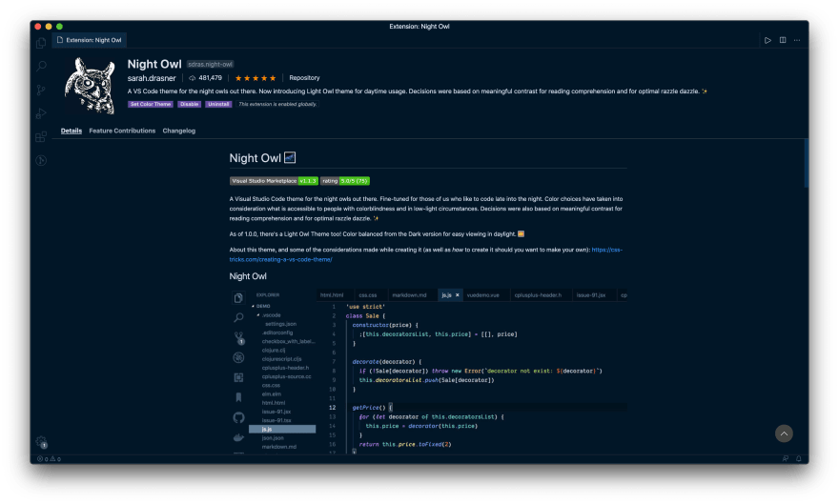Open the notifications bell in status bar
This screenshot has height=504, width=839.
pos(798,458)
